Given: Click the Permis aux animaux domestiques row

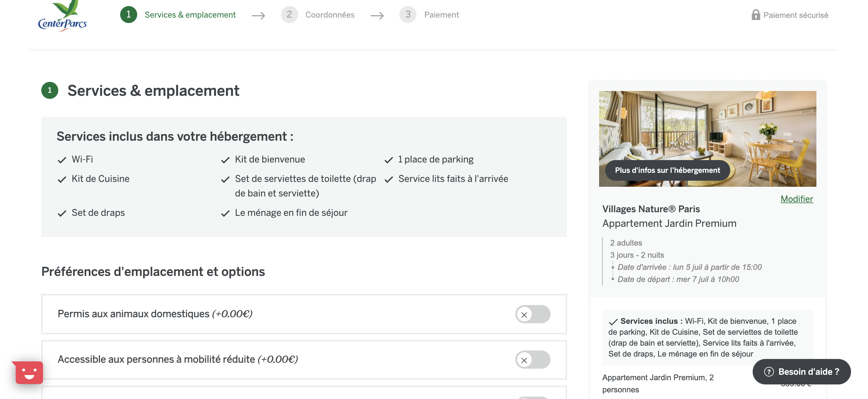Looking at the screenshot, I should pos(303,314).
